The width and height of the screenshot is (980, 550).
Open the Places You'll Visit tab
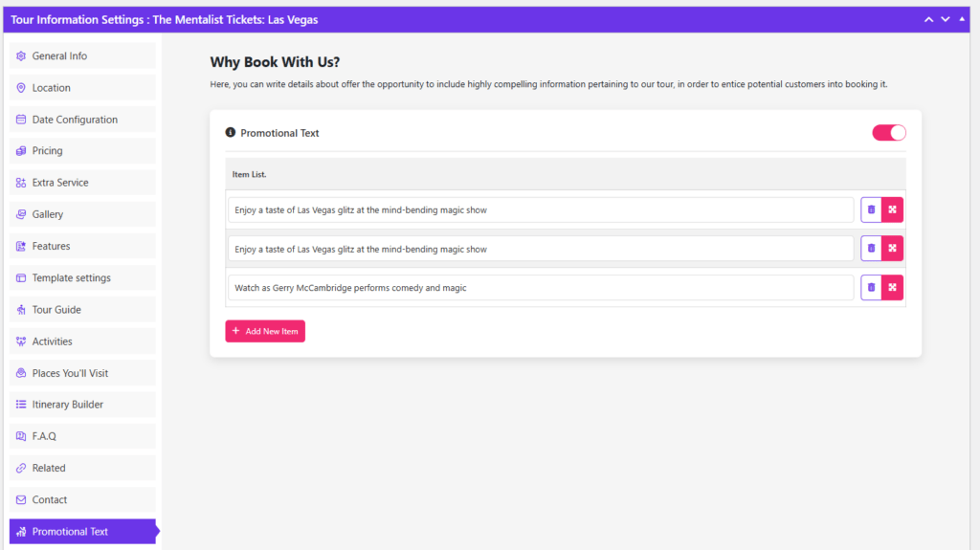(82, 373)
